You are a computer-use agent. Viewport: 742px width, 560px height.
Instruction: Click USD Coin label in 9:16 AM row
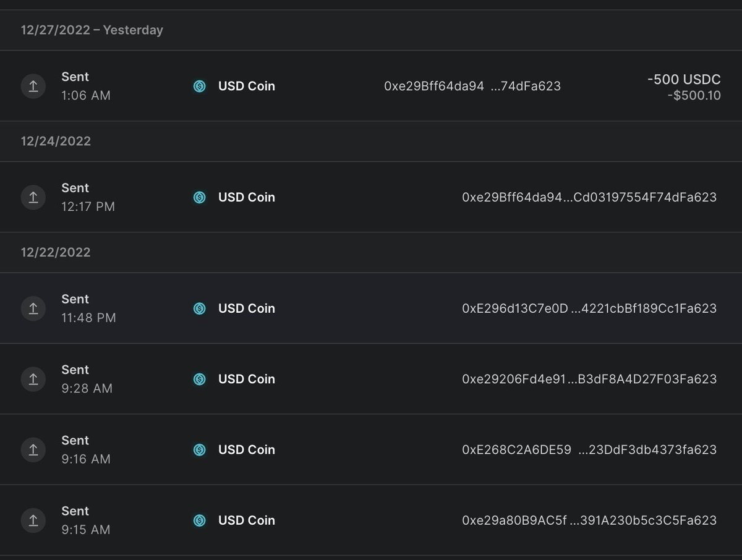click(247, 449)
